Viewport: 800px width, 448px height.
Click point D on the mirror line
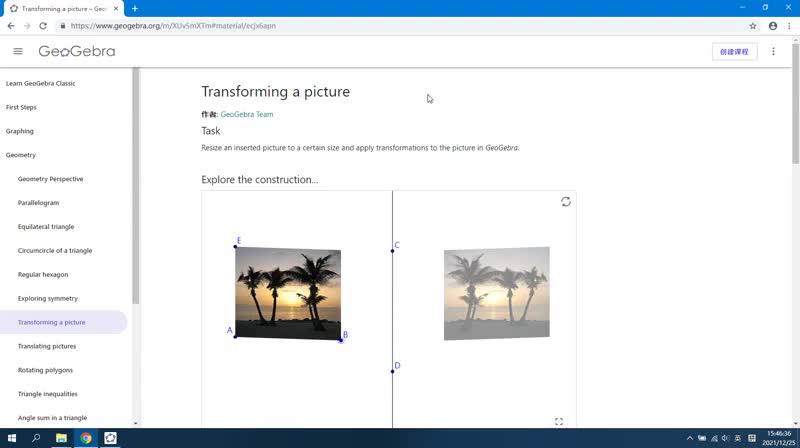pyautogui.click(x=392, y=371)
